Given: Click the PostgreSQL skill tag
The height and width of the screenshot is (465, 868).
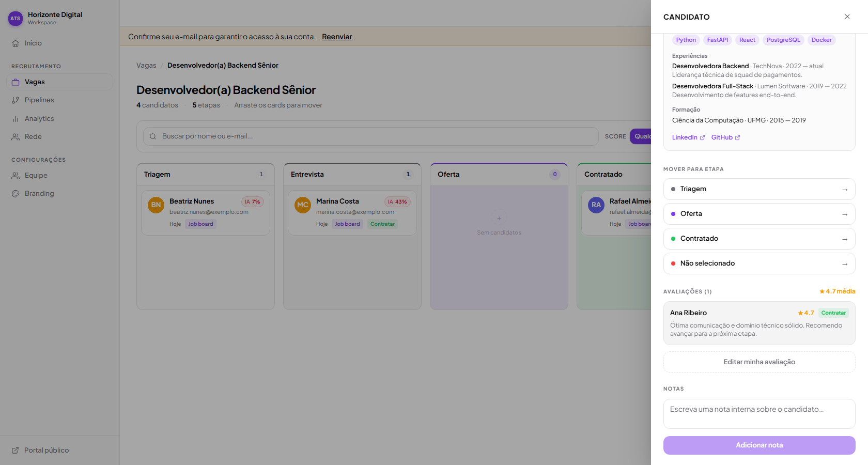Looking at the screenshot, I should pos(783,40).
